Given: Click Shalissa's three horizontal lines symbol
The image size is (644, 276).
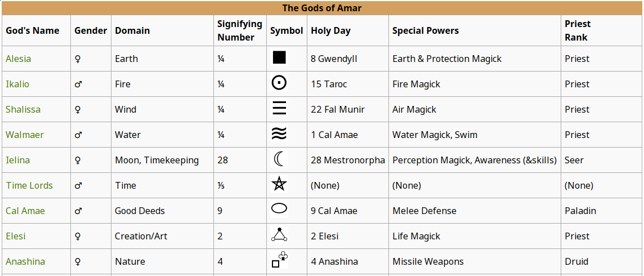Looking at the screenshot, I should 279,109.
